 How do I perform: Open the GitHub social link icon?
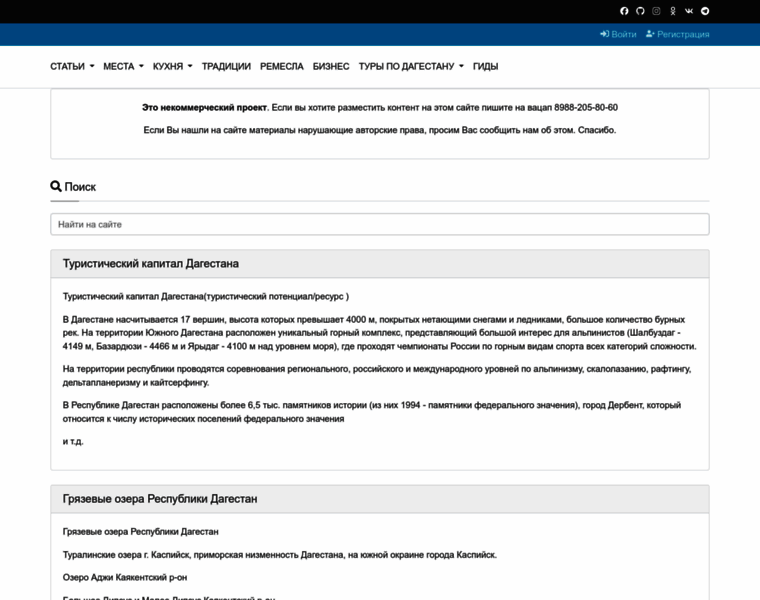click(640, 11)
